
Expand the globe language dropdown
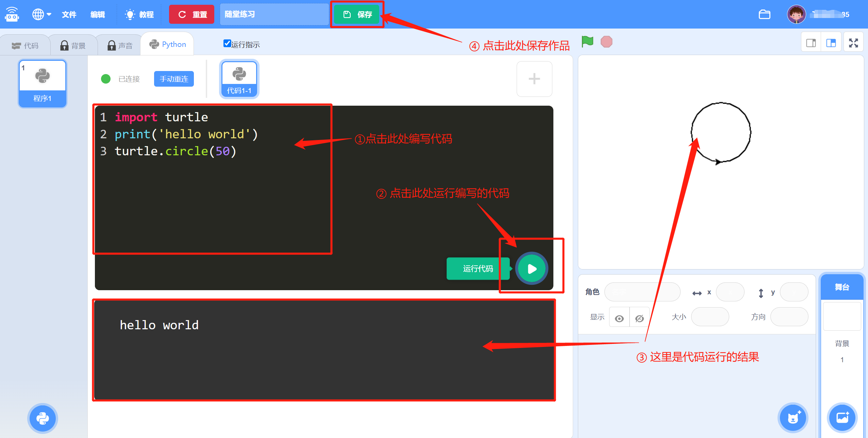point(41,14)
